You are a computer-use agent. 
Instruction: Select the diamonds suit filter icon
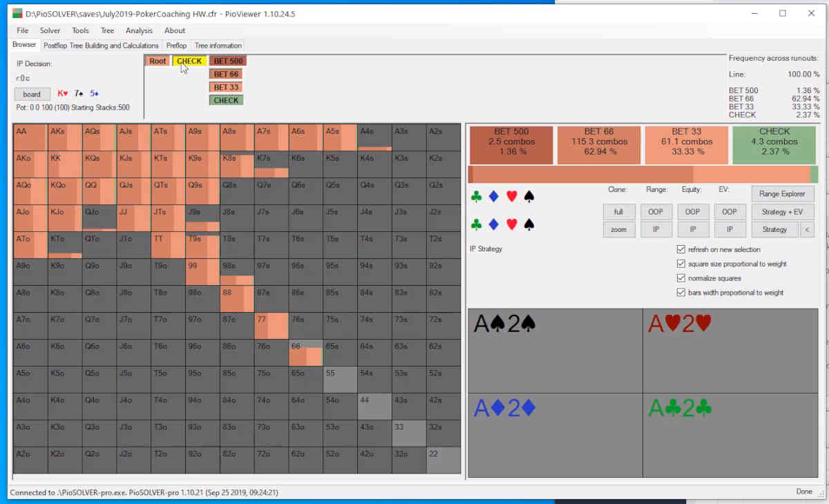(x=494, y=197)
